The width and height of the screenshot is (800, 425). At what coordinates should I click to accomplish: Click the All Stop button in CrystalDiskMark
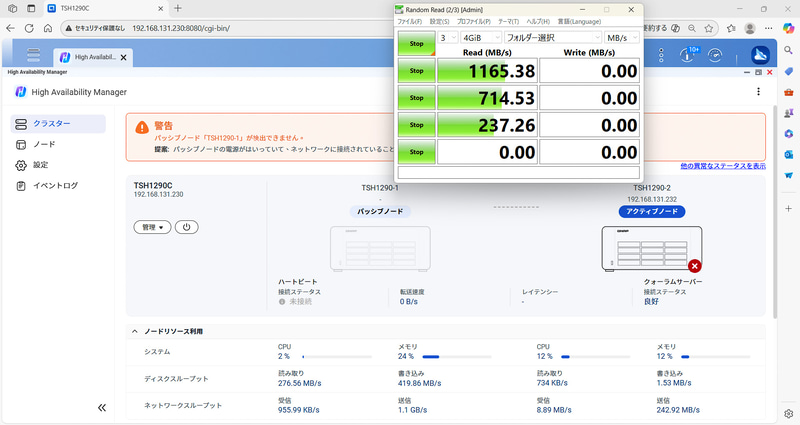[x=416, y=44]
